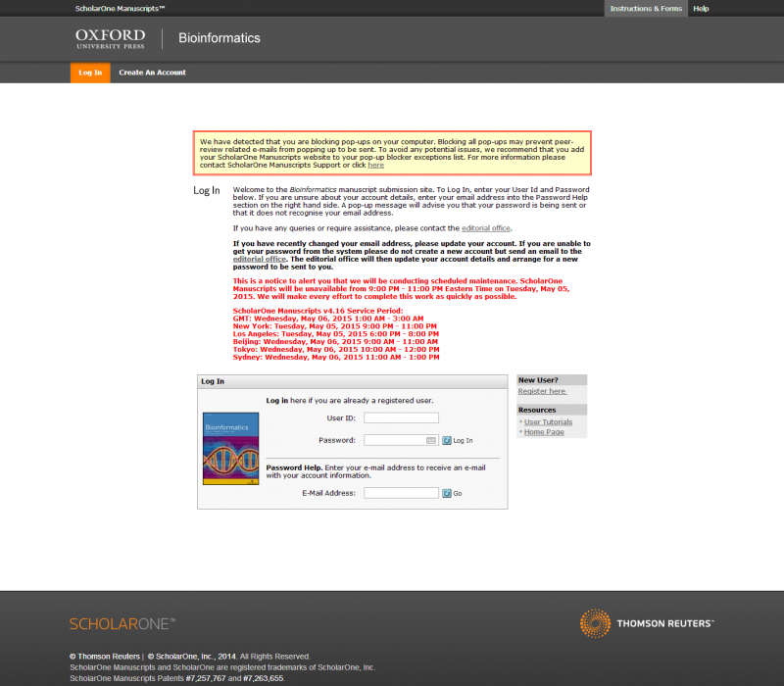Click the ScholarOne Manuscripts Patents footer line
The height and width of the screenshot is (686, 784).
(177, 678)
